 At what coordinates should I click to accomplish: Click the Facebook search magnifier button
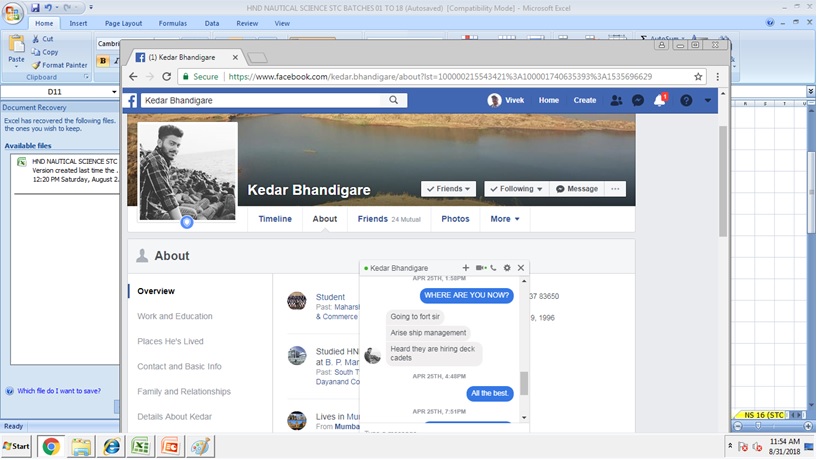[x=394, y=100]
